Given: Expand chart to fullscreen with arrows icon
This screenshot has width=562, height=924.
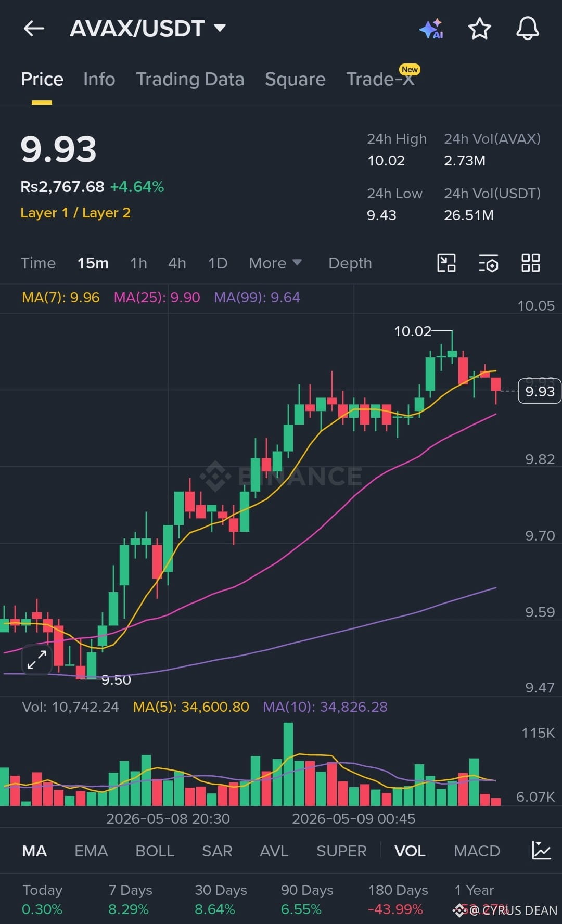Looking at the screenshot, I should 37,659.
